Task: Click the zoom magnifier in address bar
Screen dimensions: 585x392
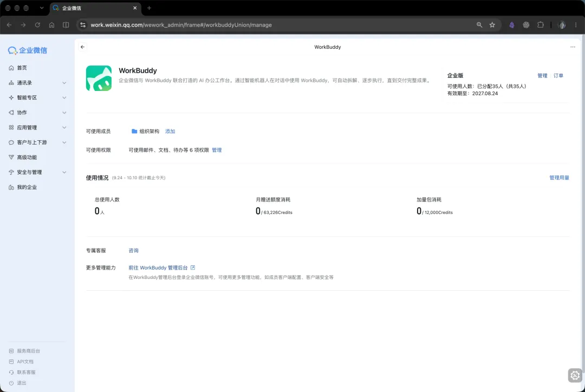Action: pyautogui.click(x=479, y=25)
